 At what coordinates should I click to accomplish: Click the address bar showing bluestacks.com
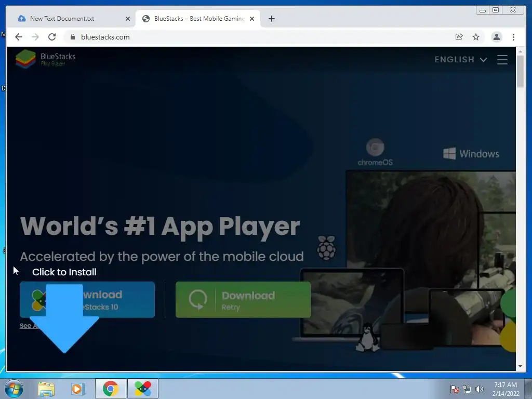coord(258,37)
